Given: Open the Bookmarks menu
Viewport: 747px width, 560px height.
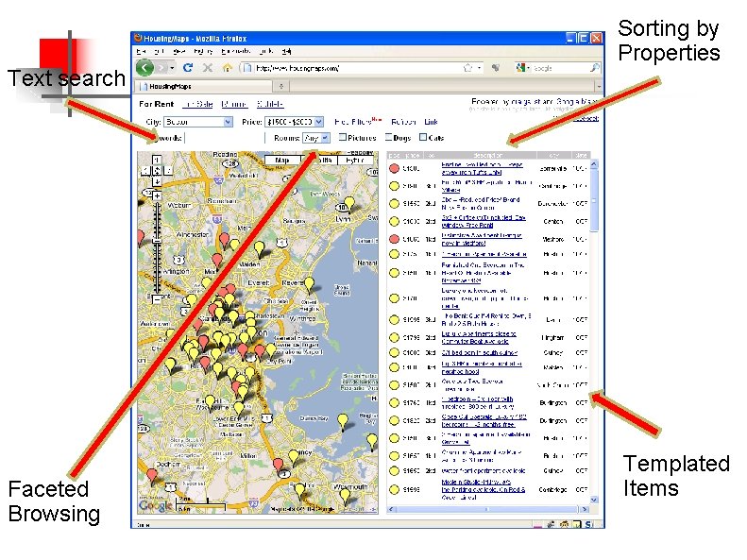Looking at the screenshot, I should point(236,51).
